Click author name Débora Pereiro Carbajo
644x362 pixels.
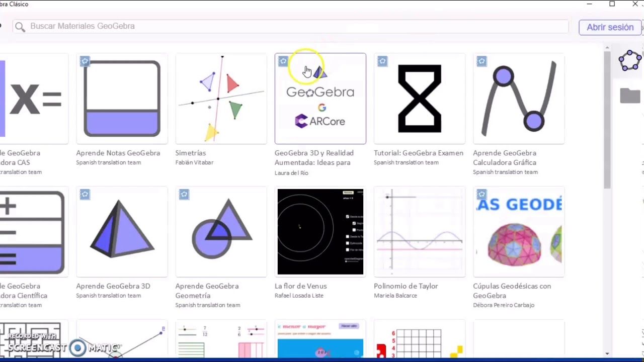(504, 305)
